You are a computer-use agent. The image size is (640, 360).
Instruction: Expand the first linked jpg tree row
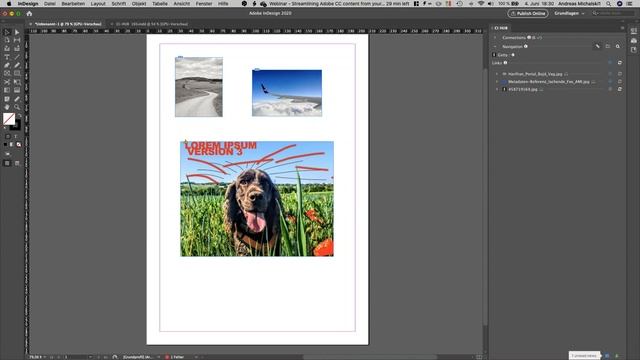click(x=497, y=74)
